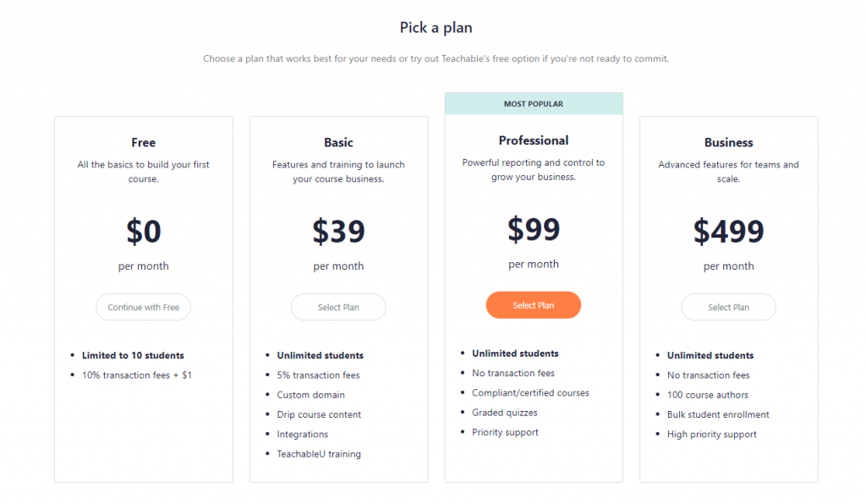
Task: Click the Pick a plan heading
Action: coord(436,28)
